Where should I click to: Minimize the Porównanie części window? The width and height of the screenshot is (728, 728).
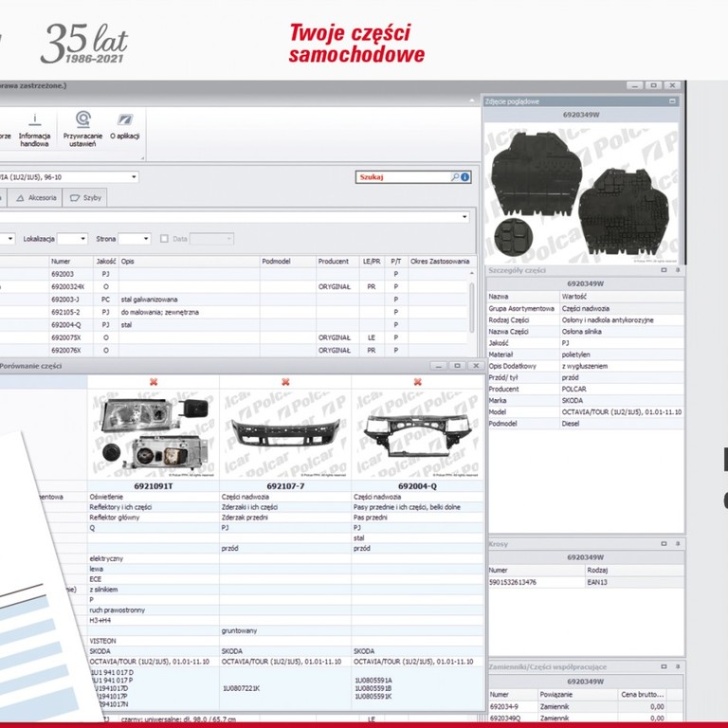click(x=438, y=366)
